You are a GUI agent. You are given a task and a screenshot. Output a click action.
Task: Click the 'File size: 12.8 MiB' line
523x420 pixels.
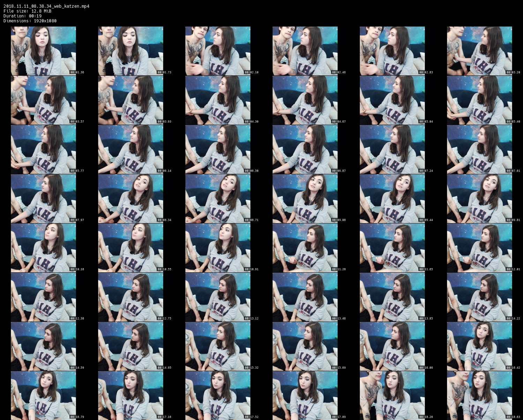[x=28, y=11]
